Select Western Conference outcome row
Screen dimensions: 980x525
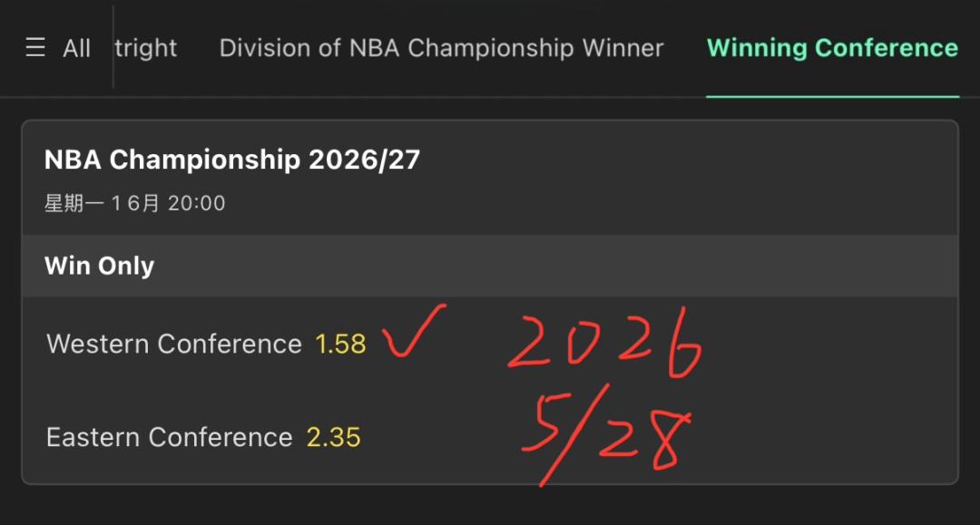point(490,344)
